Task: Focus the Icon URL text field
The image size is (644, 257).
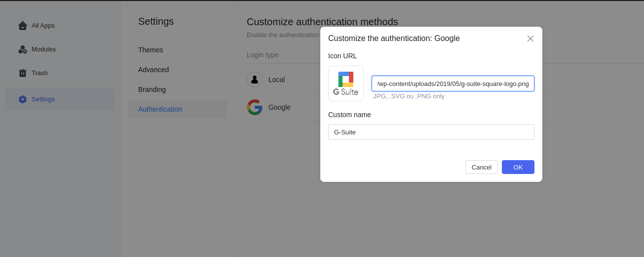Action: 453,84
